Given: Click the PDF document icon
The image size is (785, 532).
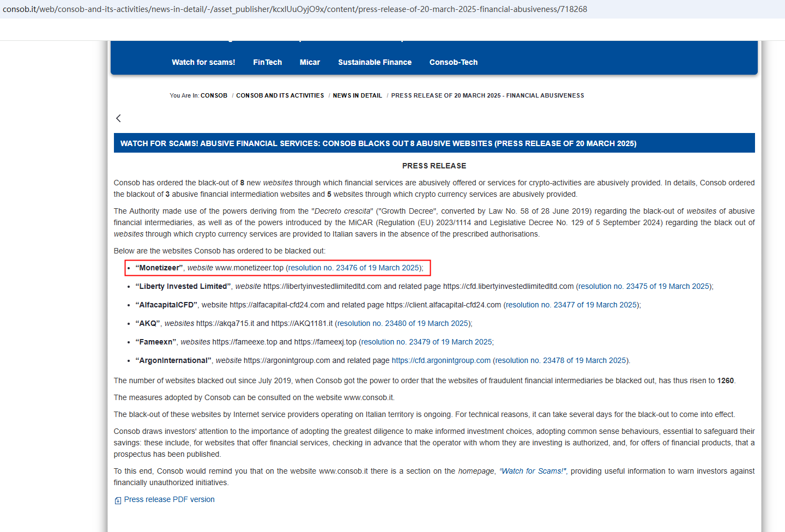Looking at the screenshot, I should point(118,500).
